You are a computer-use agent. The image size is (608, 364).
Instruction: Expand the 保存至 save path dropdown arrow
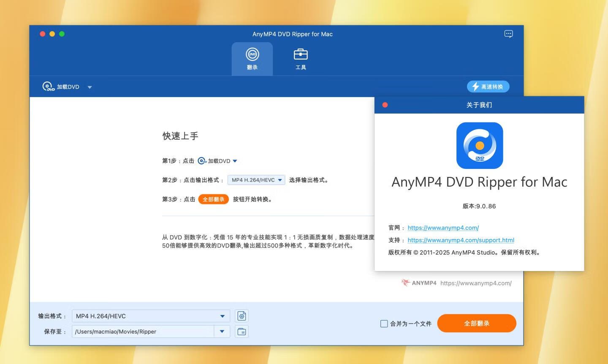[x=222, y=331]
